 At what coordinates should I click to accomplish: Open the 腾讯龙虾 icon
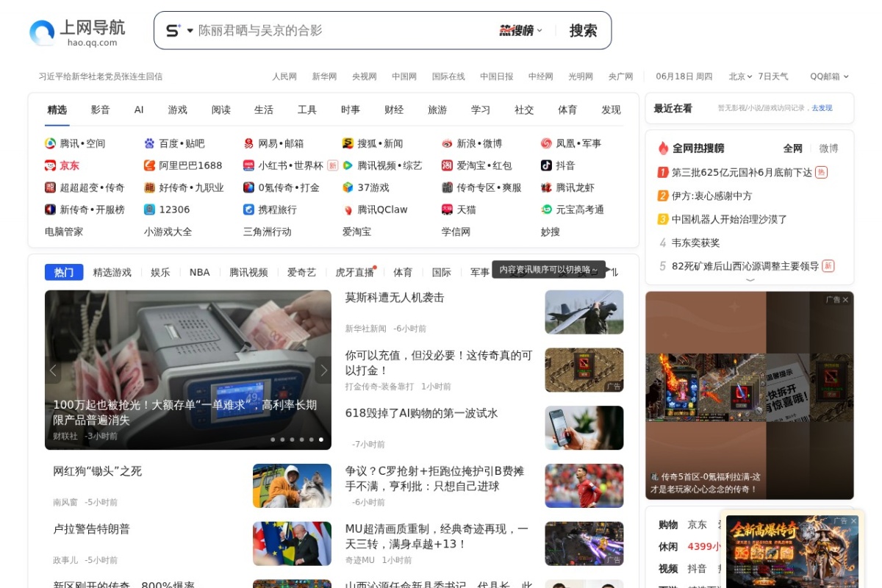[x=546, y=187]
